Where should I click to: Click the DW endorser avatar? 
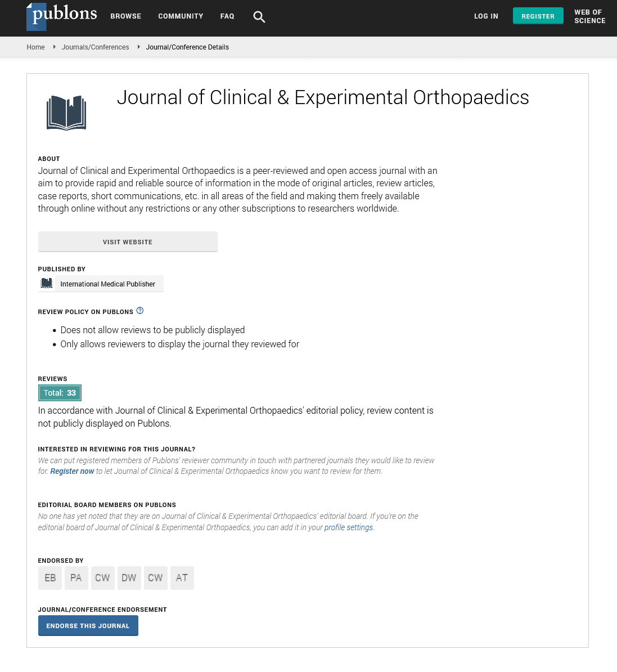(129, 578)
